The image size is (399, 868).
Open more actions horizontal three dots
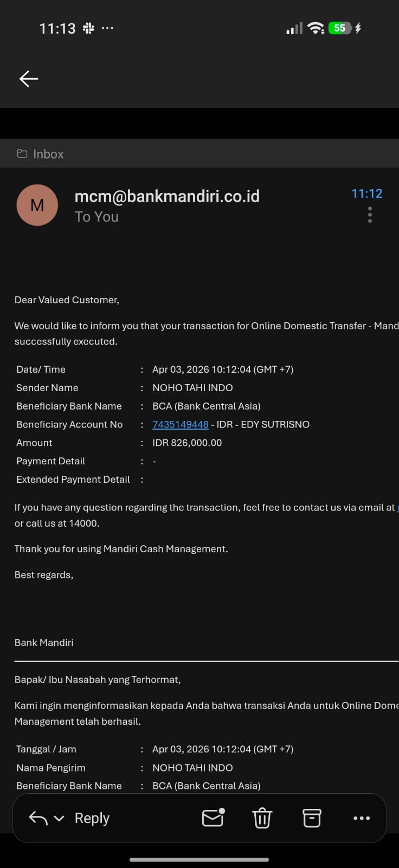[362, 818]
